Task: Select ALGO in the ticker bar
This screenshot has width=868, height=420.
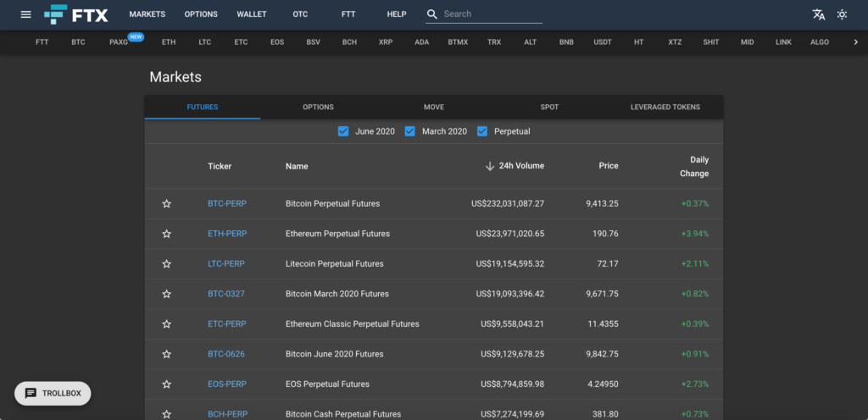Action: [x=820, y=42]
